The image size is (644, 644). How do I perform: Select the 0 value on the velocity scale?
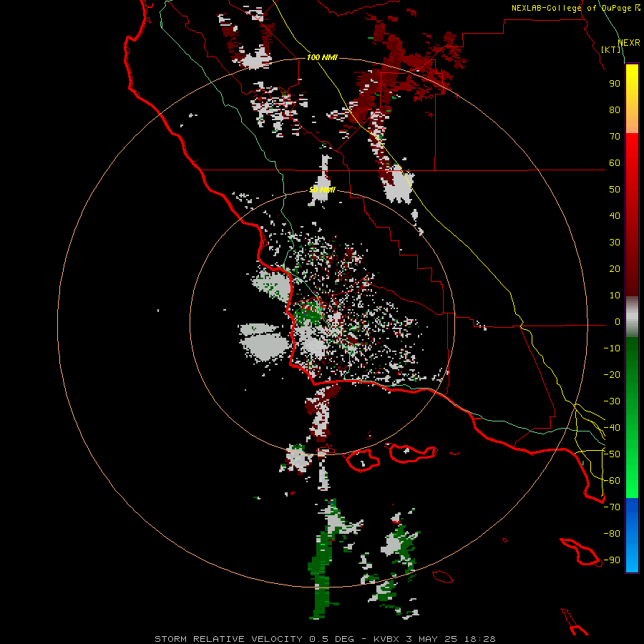click(618, 321)
